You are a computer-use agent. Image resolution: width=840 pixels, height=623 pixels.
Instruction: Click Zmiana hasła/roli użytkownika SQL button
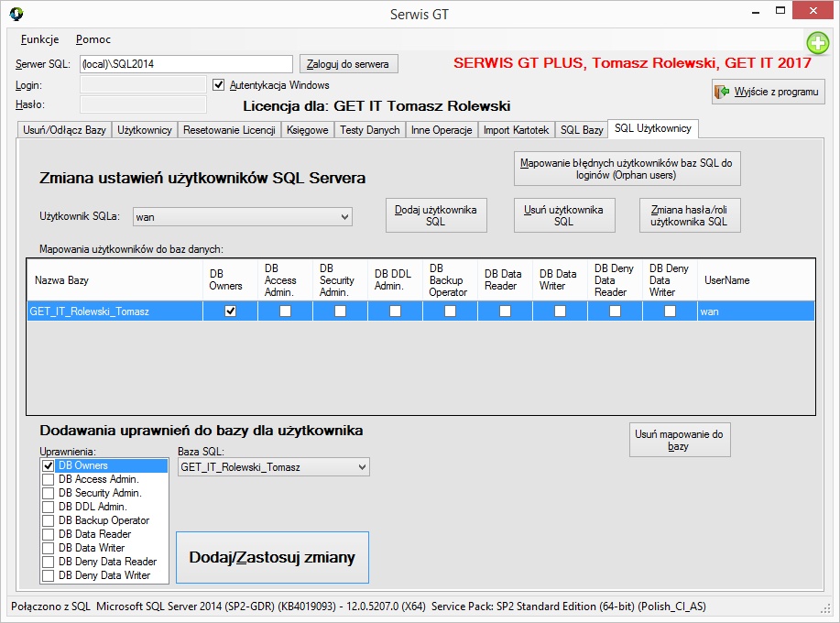pos(690,215)
